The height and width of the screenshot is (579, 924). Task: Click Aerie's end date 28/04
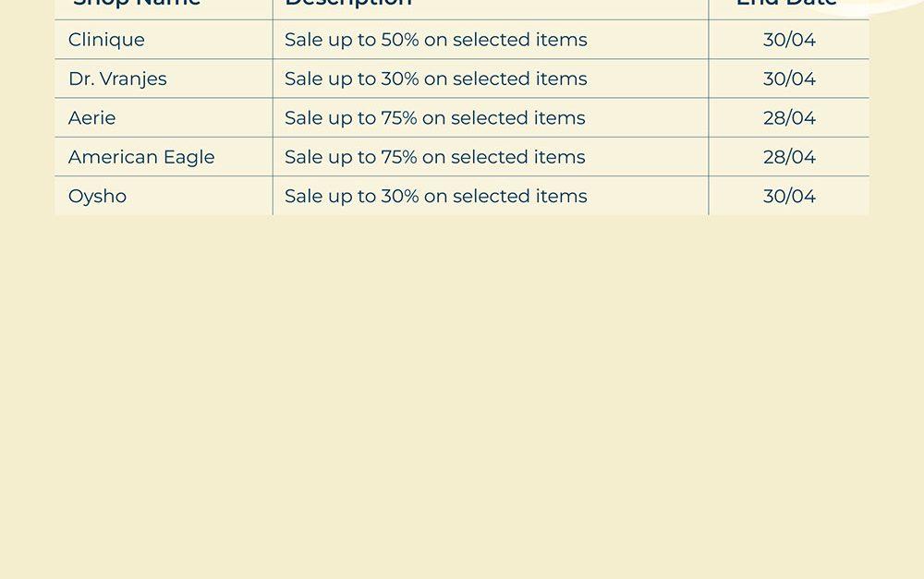tap(789, 118)
